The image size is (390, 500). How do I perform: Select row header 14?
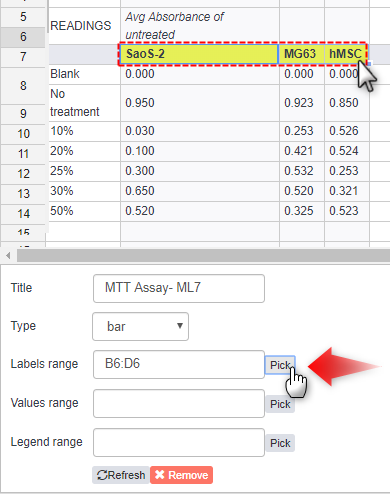point(23,214)
